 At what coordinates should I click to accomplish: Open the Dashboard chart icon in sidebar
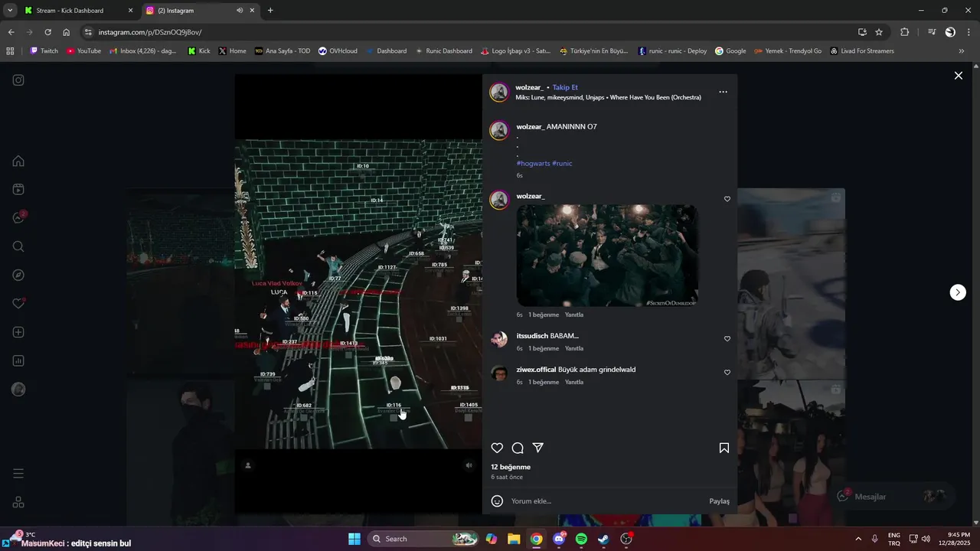[18, 360]
